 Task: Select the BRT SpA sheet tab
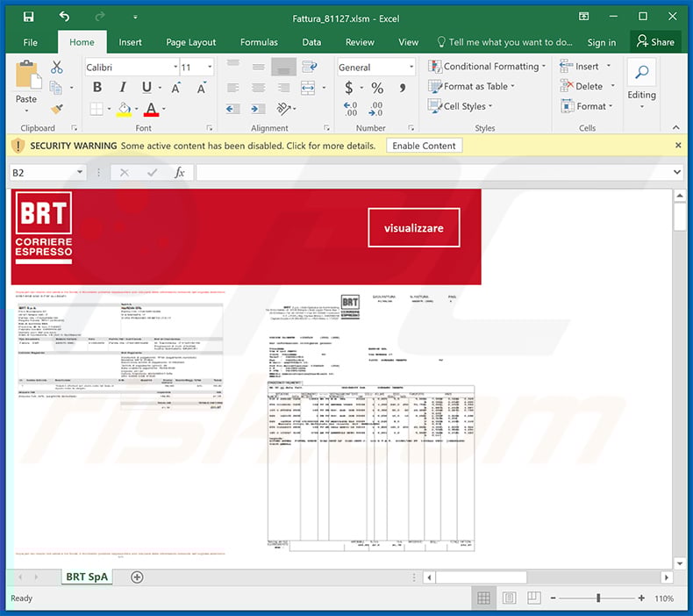[x=87, y=577]
